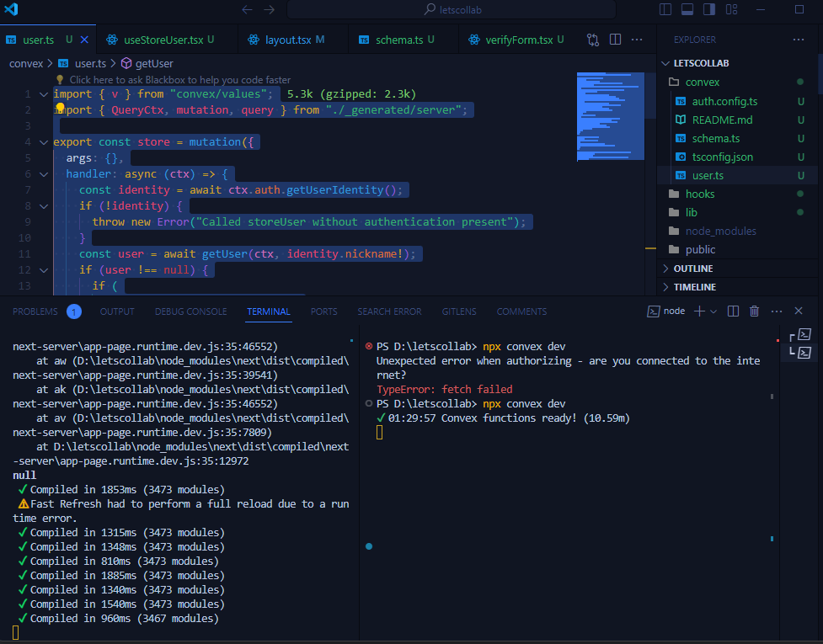
Task: Click the convex breadcrumb
Action: (x=26, y=63)
